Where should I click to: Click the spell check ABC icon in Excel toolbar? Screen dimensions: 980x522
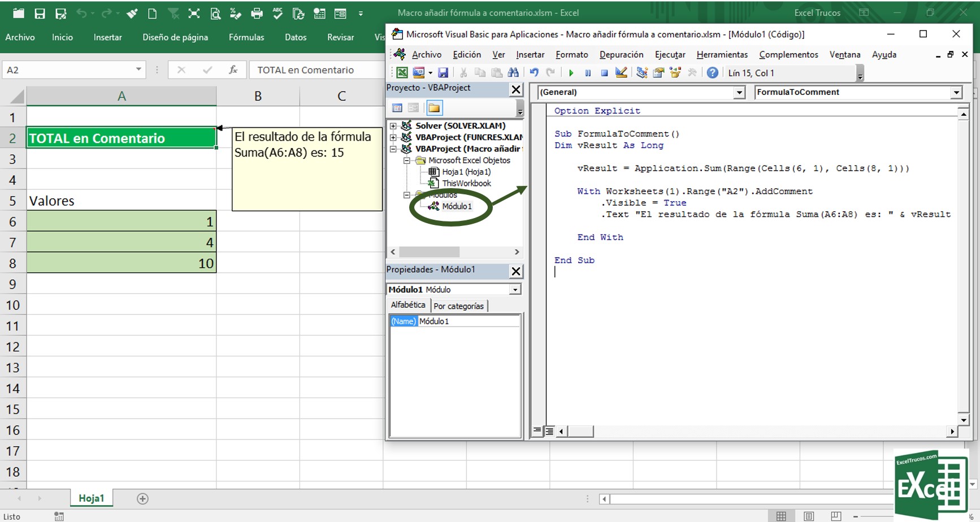pos(277,13)
